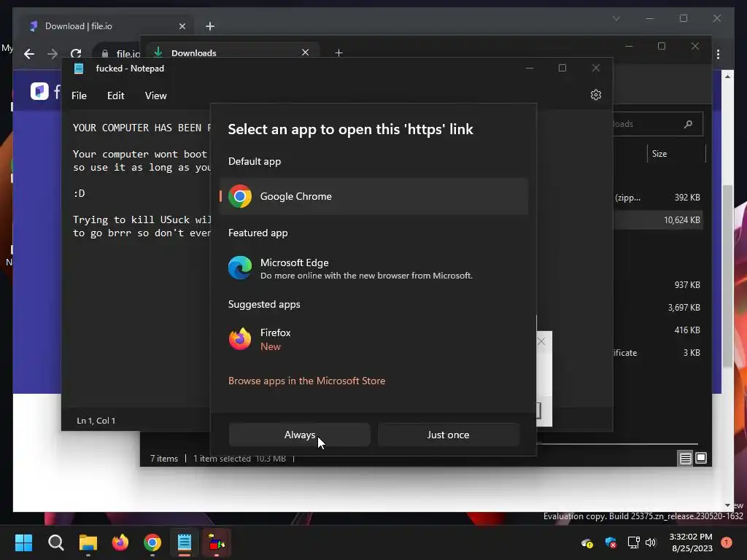
Task: Click the file.io address bar lock icon
Action: click(105, 54)
